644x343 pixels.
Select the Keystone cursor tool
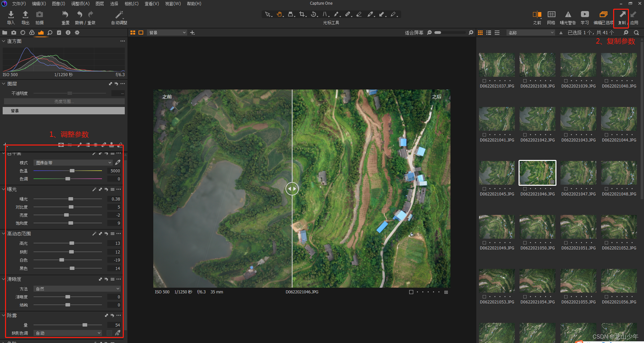[x=325, y=14]
